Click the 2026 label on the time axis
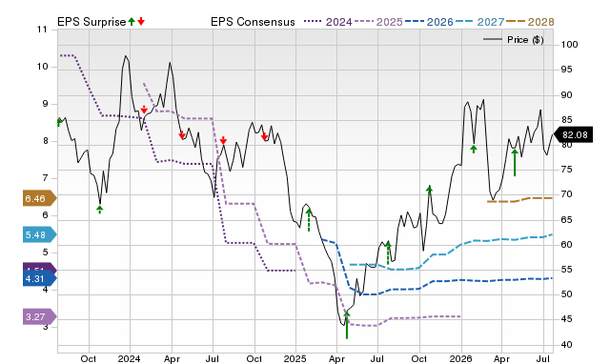This screenshot has height=364, width=610. coord(460,358)
